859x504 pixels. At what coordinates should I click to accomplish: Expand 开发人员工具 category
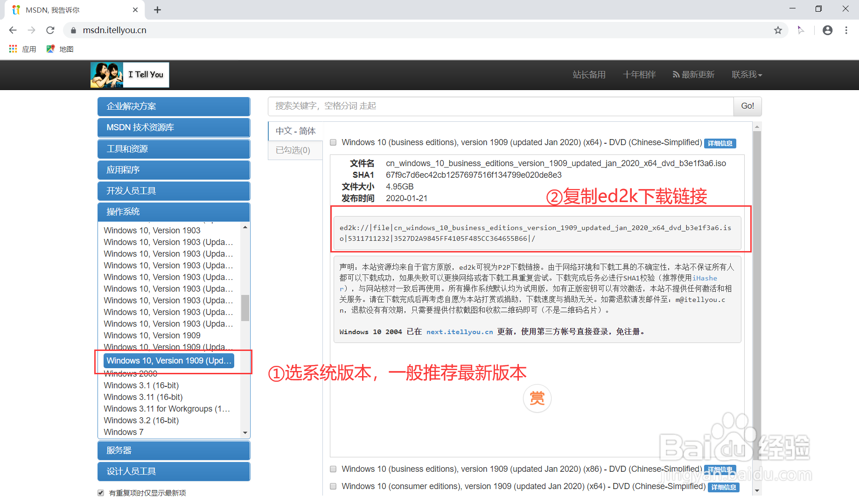coord(174,191)
